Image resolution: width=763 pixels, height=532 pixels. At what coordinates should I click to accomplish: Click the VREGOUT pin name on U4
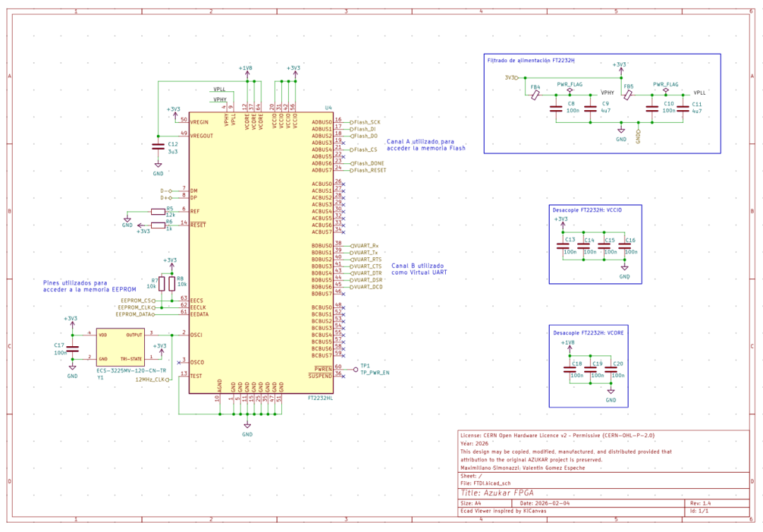pos(201,136)
